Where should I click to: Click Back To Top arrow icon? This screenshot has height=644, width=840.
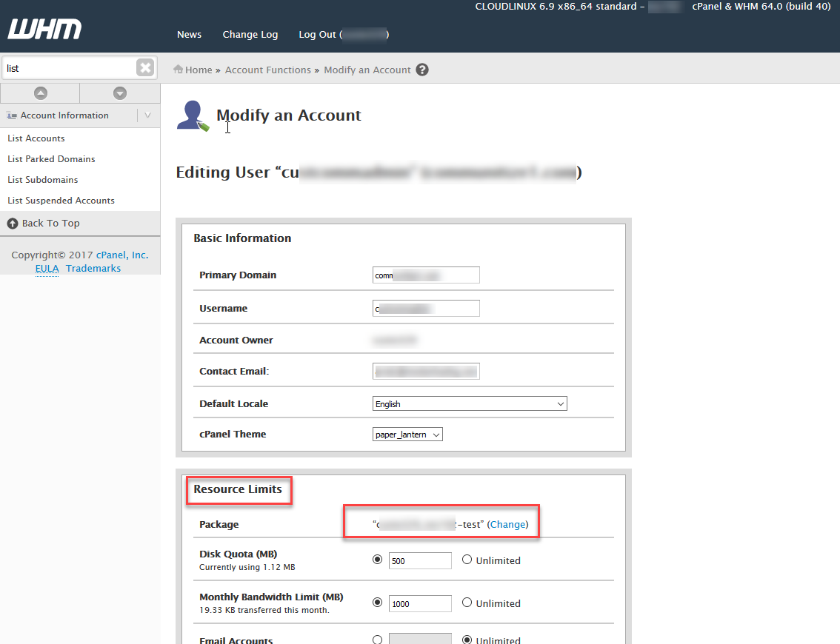coord(13,224)
